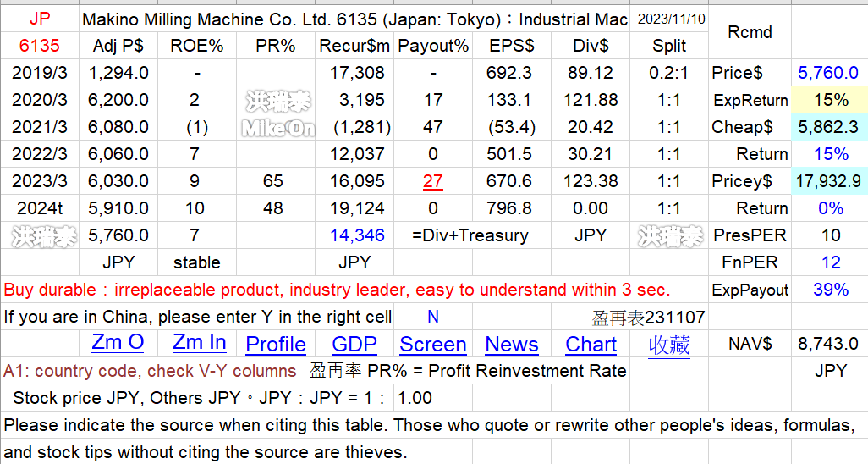Select the Makino Milling Machine company name cell
Viewport: 868px width, 464px height.
click(354, 19)
